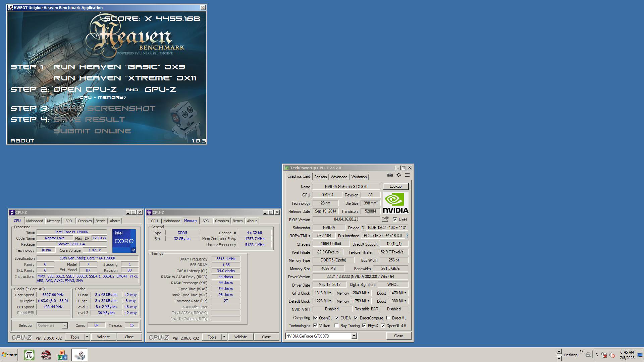Screen dimensions: 644x362
Task: Click taskbar toolbar scroll down arrow
Action: click(559, 358)
